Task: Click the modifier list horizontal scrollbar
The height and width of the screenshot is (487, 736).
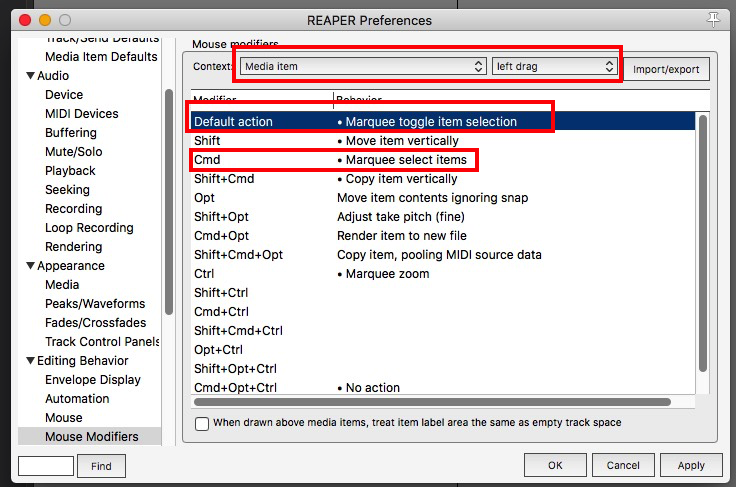Action: [432, 402]
